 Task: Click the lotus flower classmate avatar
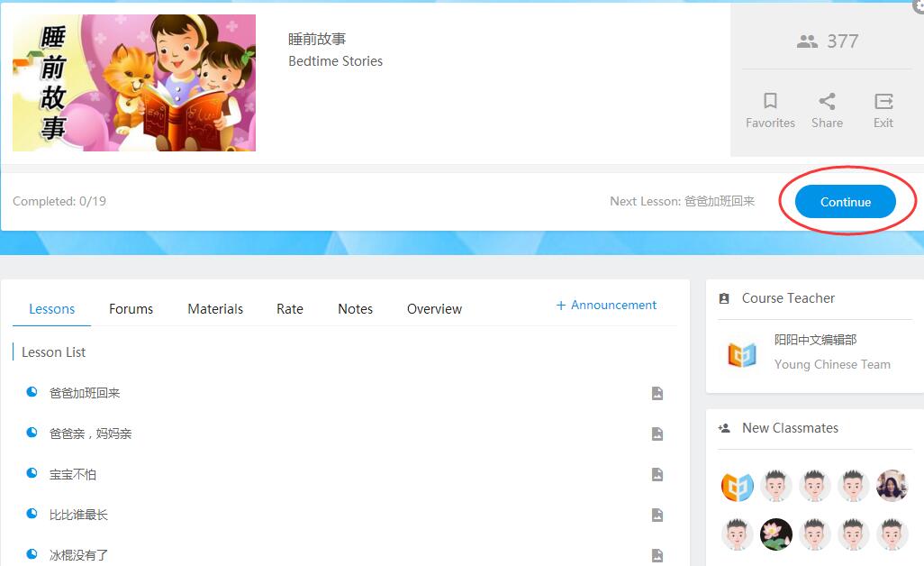coord(776,534)
